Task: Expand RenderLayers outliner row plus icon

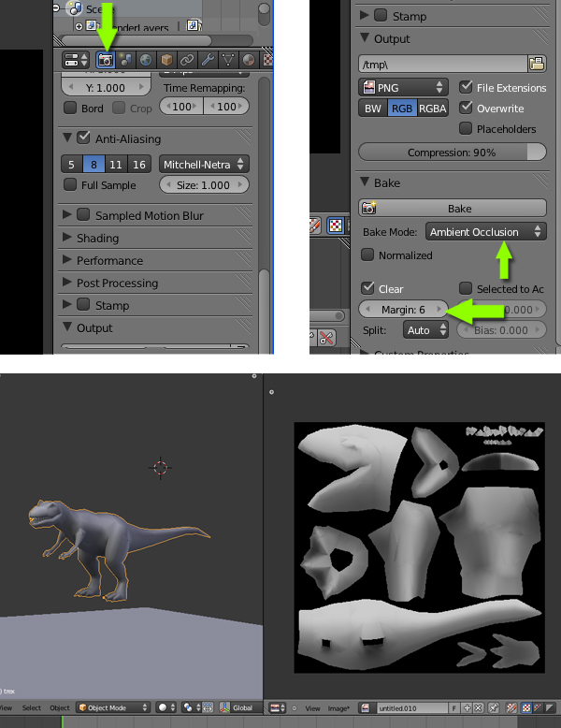Action: [x=79, y=27]
